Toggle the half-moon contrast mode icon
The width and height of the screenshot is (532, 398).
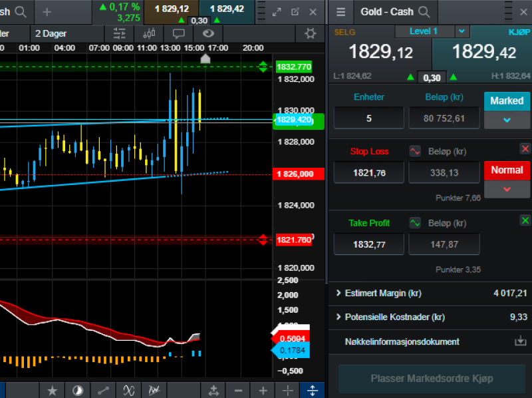tap(78, 391)
